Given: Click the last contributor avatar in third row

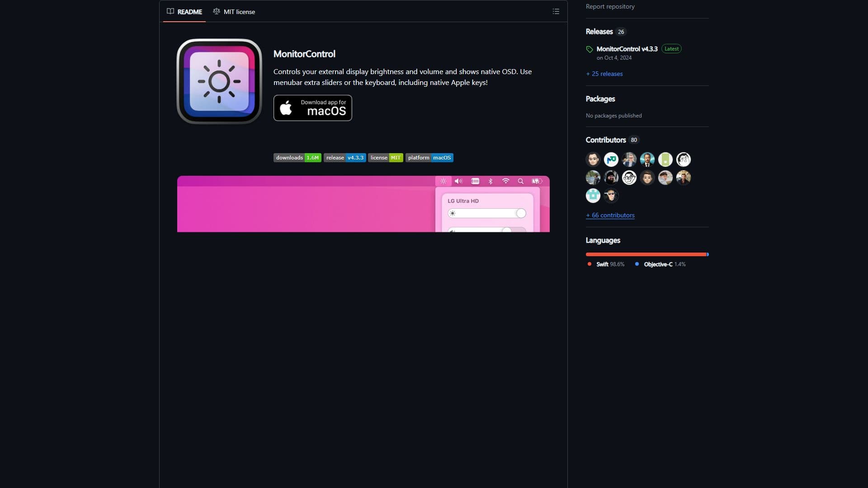Looking at the screenshot, I should coord(611,196).
